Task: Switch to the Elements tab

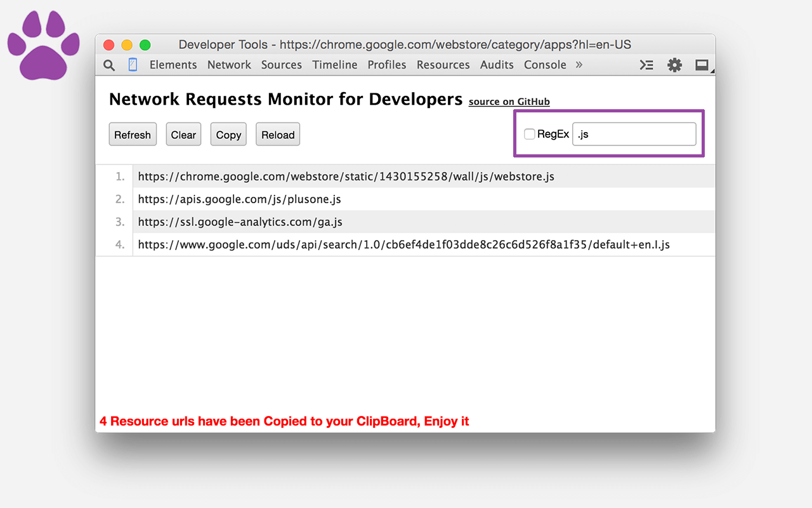Action: [173, 65]
